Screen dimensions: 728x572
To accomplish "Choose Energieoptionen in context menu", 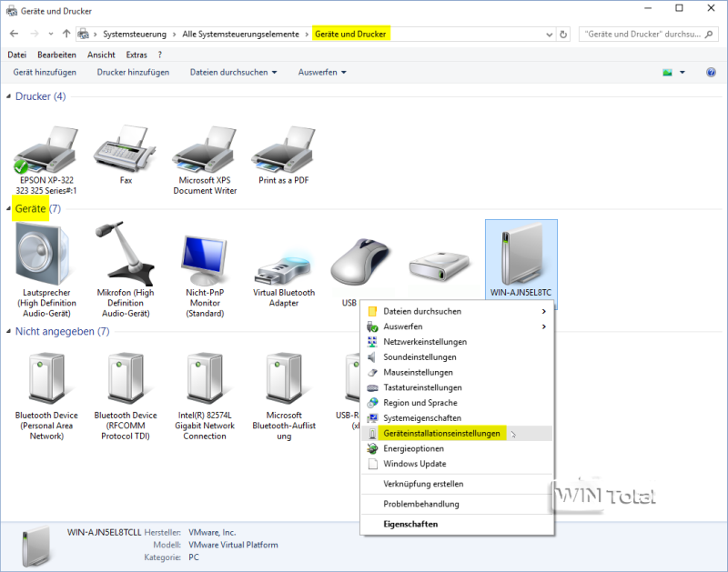I will point(457,448).
